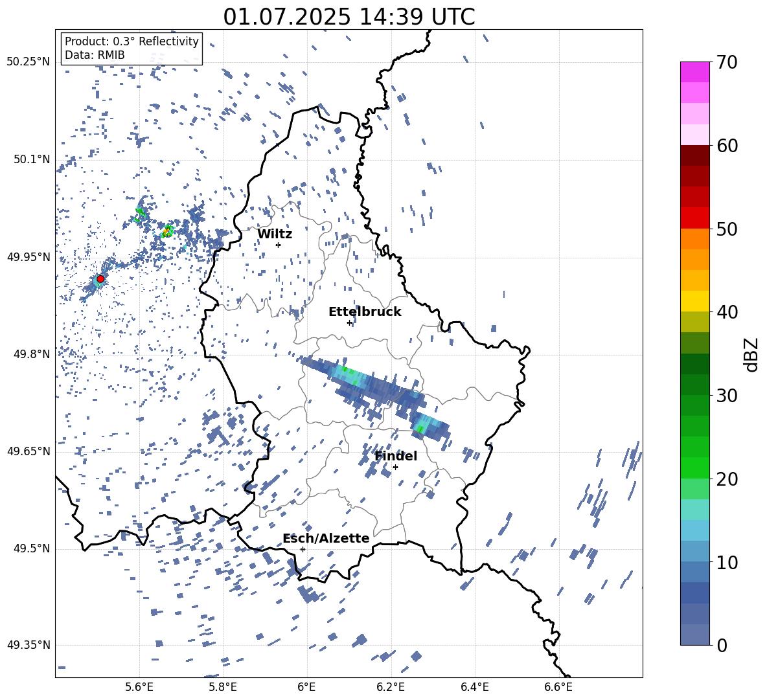Click the 5.8°E longitude label

(x=223, y=687)
